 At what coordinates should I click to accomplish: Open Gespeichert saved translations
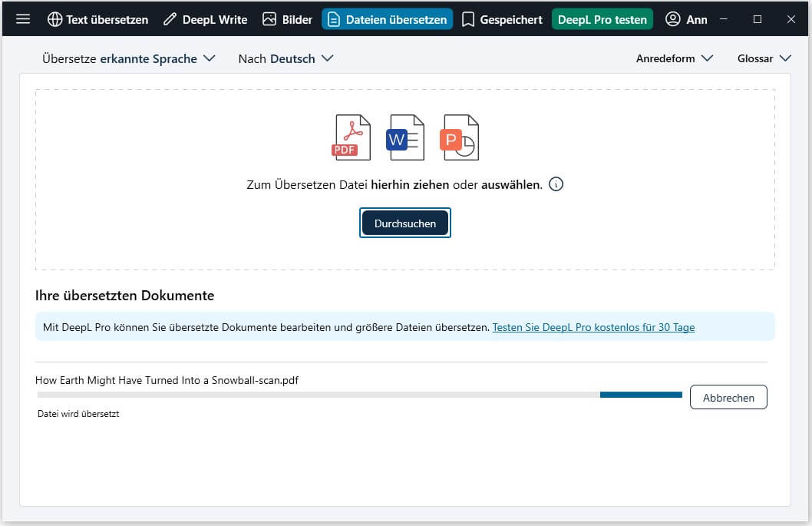click(502, 19)
